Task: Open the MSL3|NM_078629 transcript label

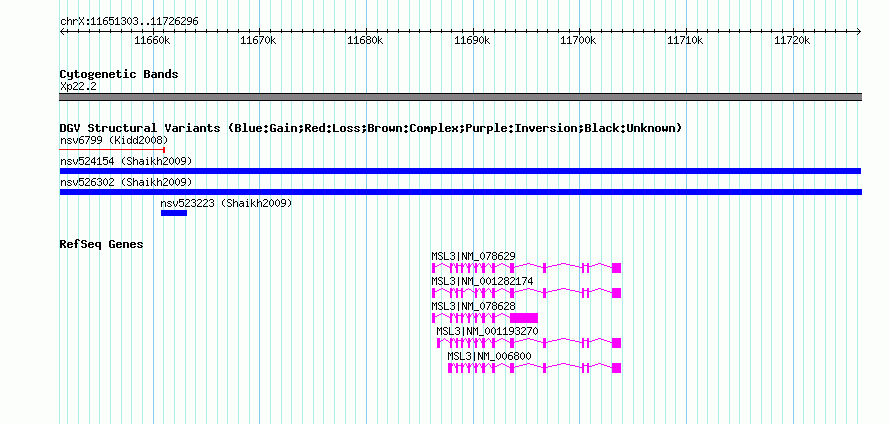Action: coord(473,257)
